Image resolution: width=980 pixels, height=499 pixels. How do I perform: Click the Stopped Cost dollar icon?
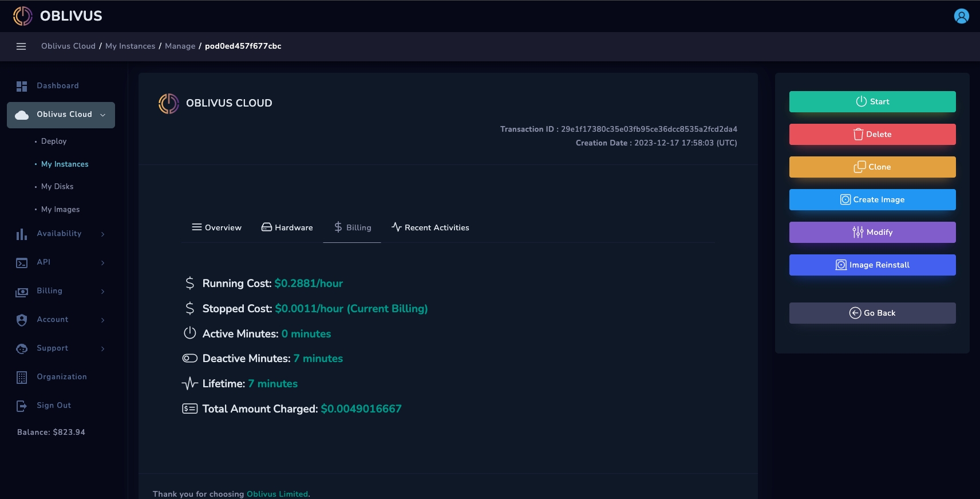[x=190, y=308]
